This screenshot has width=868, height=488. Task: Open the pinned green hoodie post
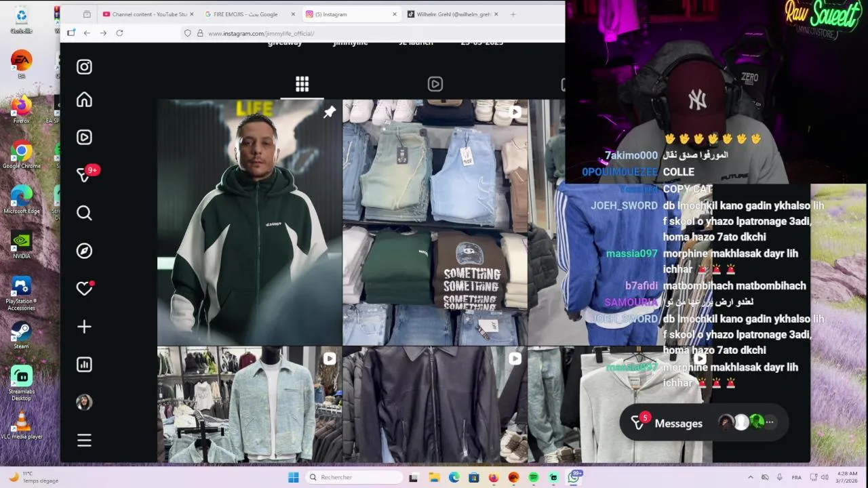[250, 222]
